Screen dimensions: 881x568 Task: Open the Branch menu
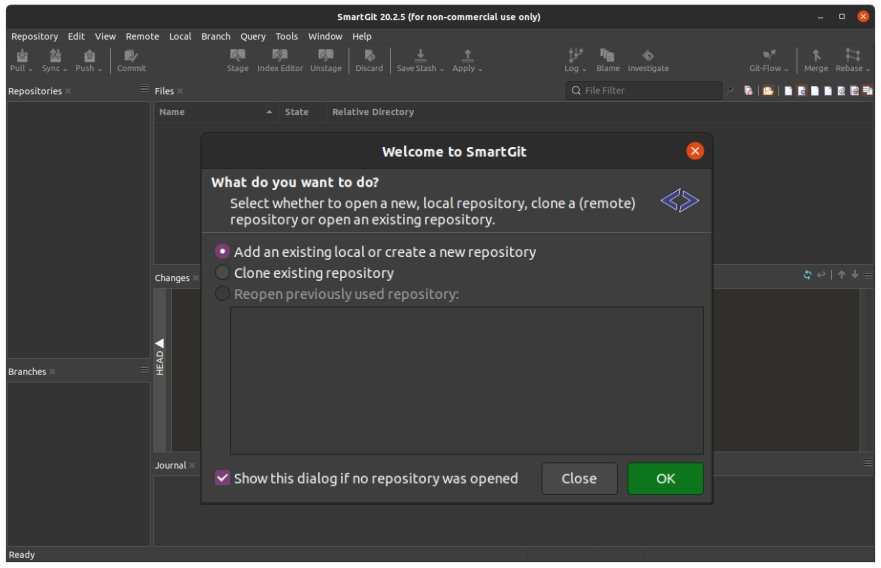coord(216,37)
